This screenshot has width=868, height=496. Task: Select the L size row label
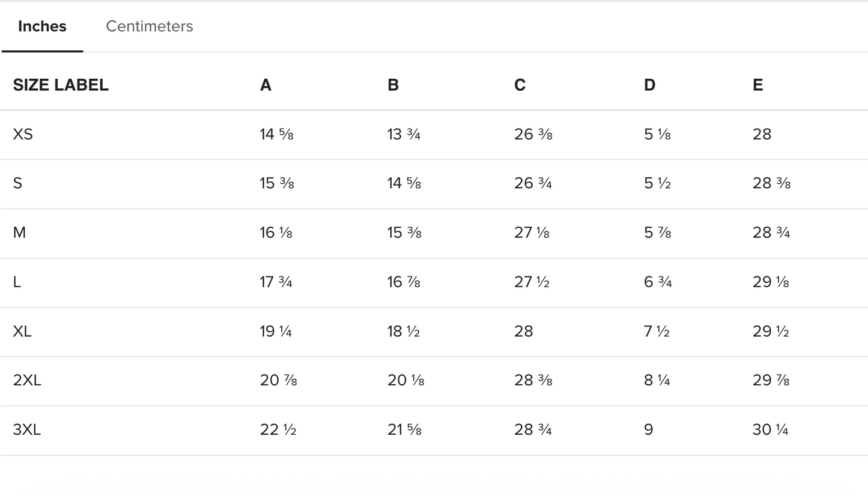17,282
